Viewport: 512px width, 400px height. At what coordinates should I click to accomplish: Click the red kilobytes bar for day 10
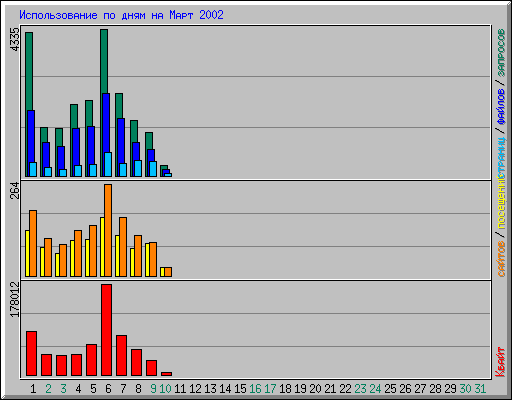(166, 374)
